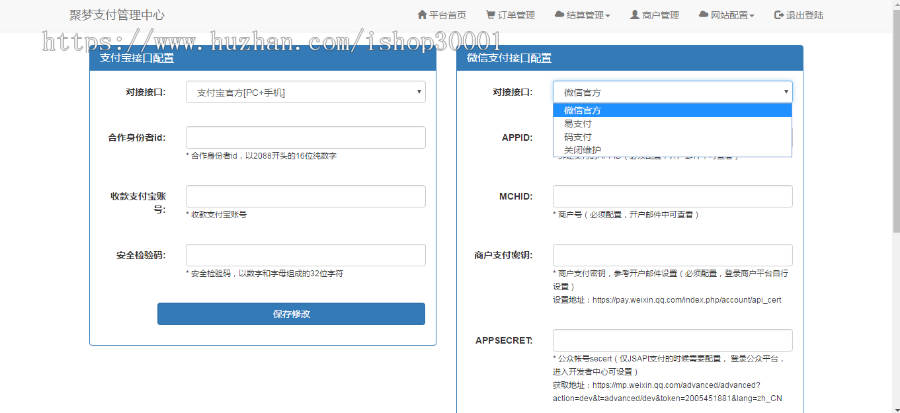Click the 保存修改 button
Viewport: 900px width, 413px height.
click(291, 314)
